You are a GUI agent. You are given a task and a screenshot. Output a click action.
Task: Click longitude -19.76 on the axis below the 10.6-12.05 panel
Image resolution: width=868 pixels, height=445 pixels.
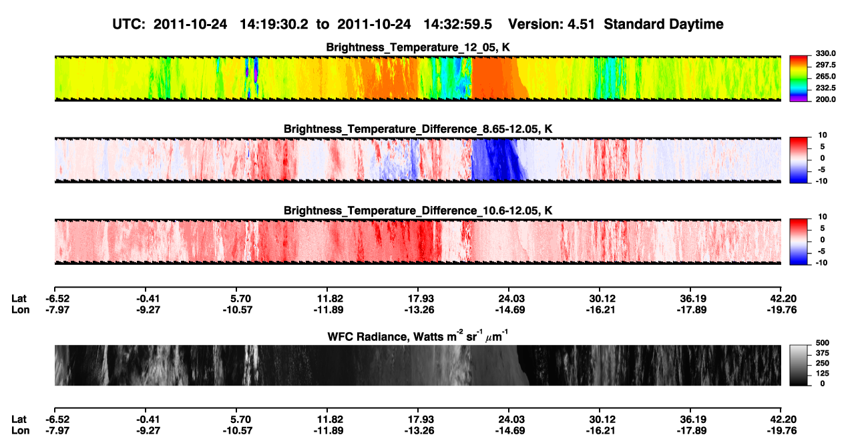(781, 310)
